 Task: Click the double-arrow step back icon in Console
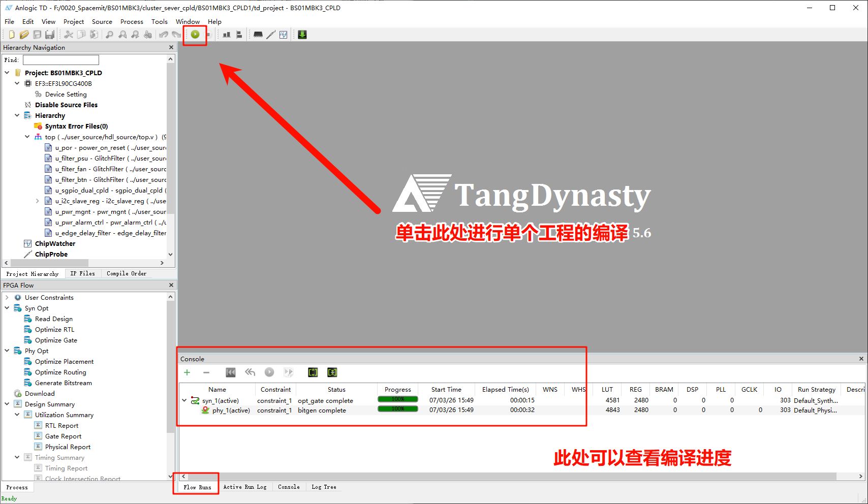[250, 372]
